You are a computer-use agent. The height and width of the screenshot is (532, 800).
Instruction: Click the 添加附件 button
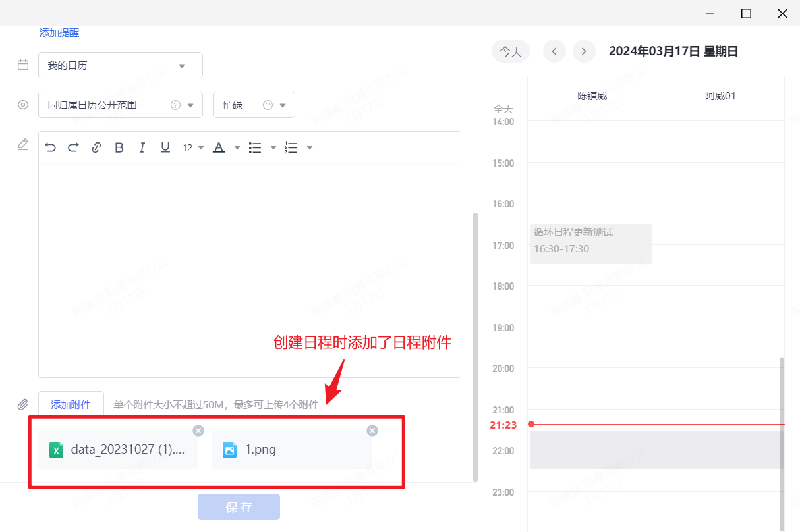click(71, 404)
